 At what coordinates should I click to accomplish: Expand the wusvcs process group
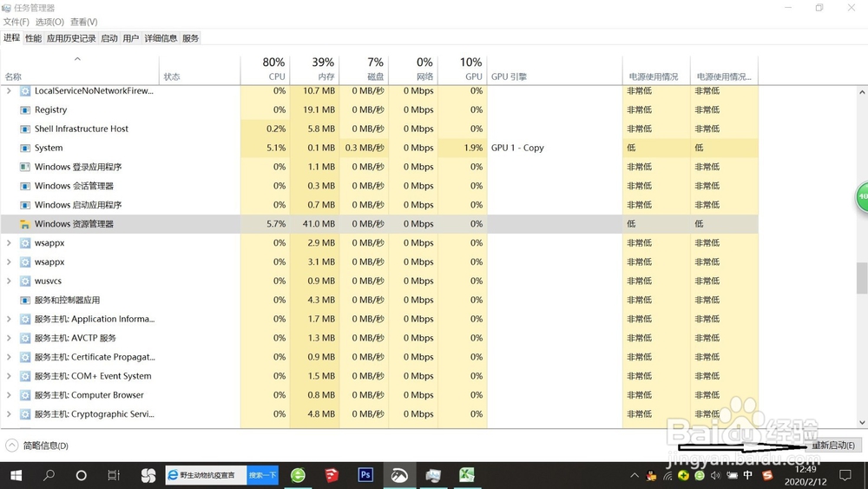point(9,281)
